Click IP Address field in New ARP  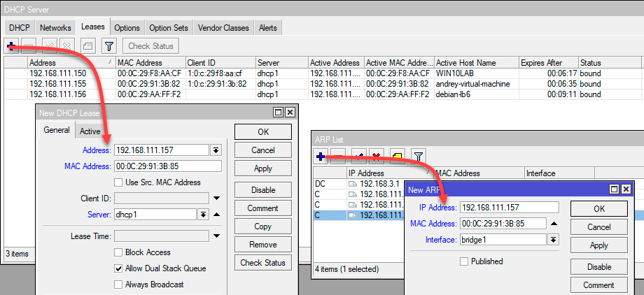coord(510,208)
